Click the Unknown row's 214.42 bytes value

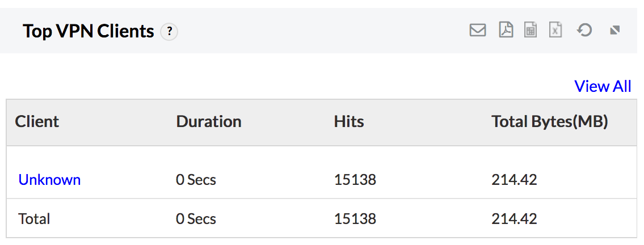click(x=514, y=180)
